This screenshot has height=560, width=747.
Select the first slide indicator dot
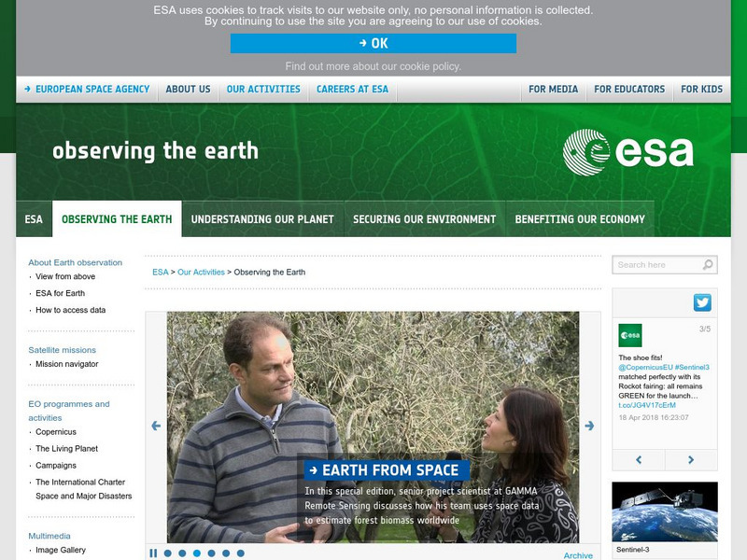168,553
